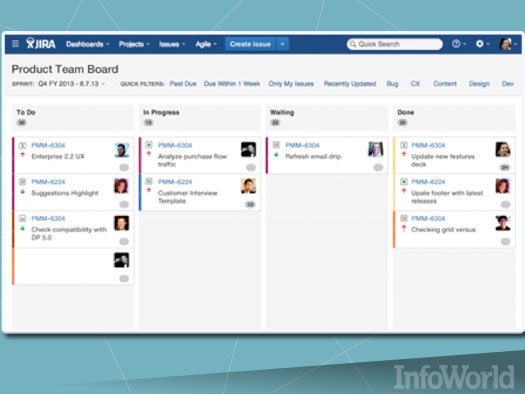Open the user profile avatar in header
The image size is (525, 394).
tap(505, 44)
